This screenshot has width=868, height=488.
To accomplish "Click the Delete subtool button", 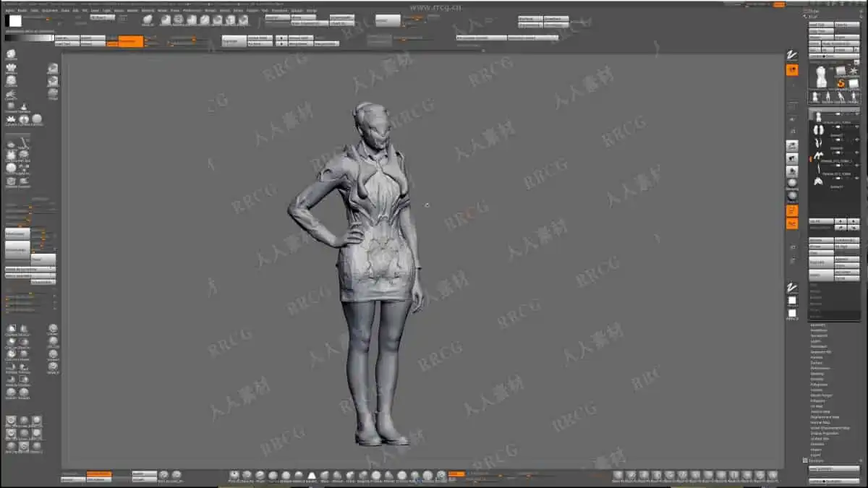I will pos(822,275).
